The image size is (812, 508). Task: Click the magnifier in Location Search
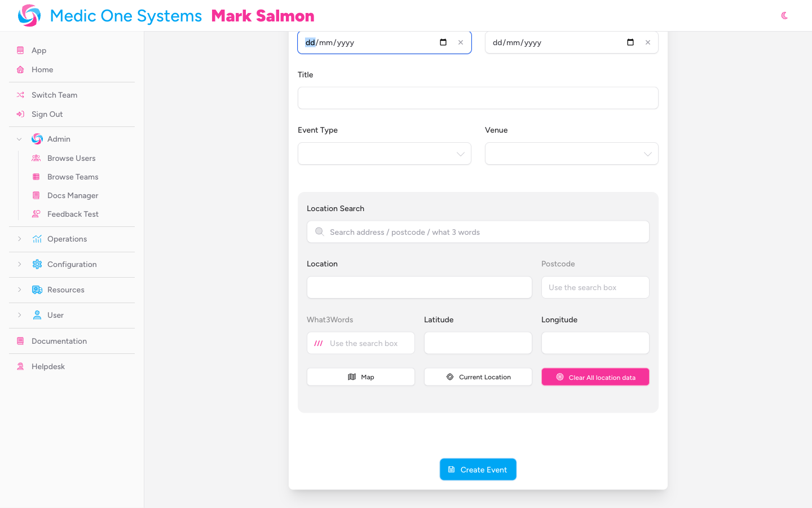319,231
